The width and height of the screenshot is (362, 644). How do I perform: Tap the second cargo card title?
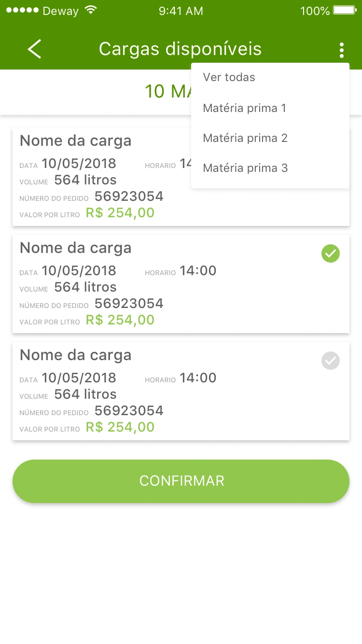tap(75, 248)
